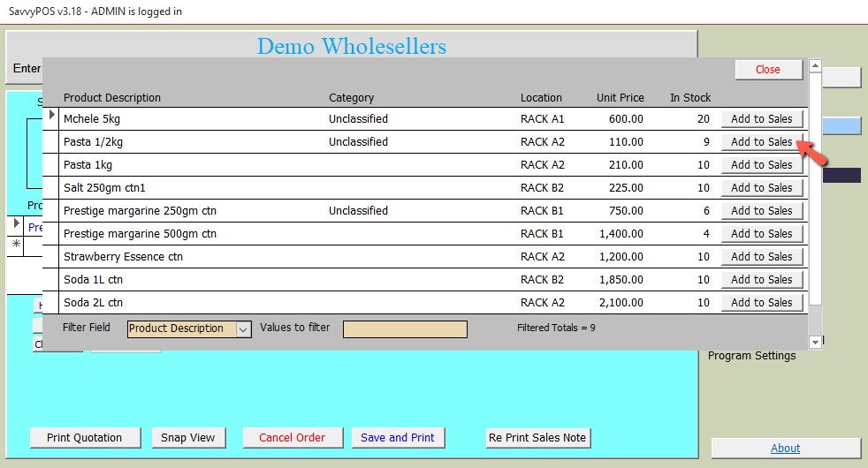Image resolution: width=868 pixels, height=468 pixels.
Task: Open Snap View
Action: click(188, 438)
